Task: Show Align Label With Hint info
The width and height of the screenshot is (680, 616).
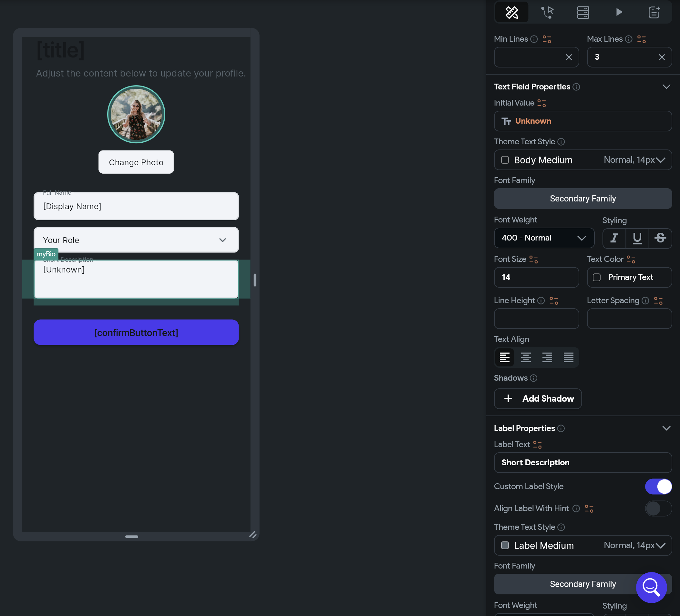Action: point(576,508)
